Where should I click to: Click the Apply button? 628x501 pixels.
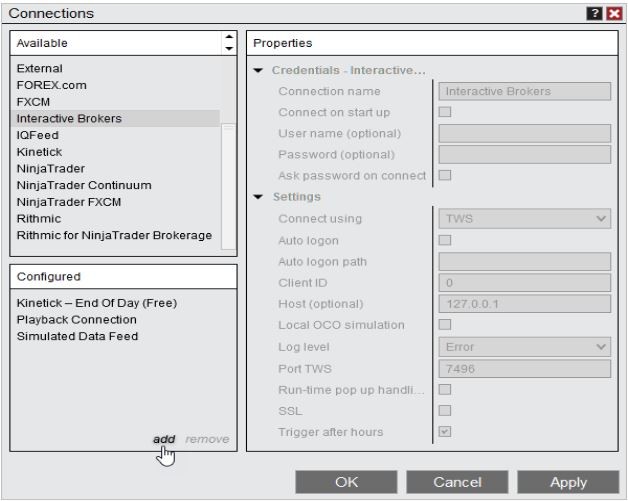pyautogui.click(x=568, y=482)
